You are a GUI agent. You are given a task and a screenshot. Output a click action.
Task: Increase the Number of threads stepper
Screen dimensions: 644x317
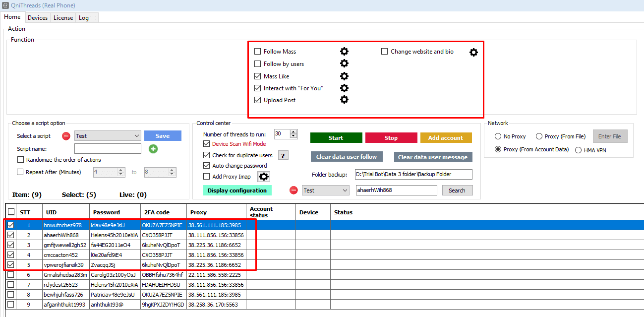pos(293,132)
